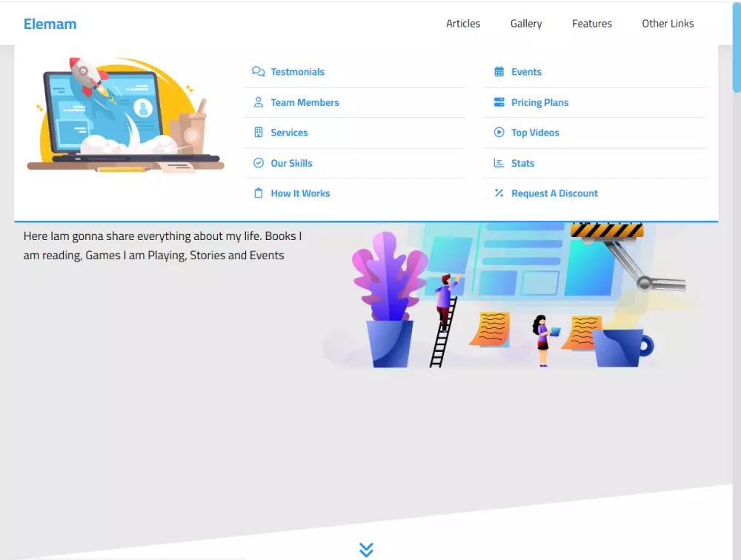Select the play circle icon beside Top Videos
This screenshot has width=741, height=560.
click(498, 133)
